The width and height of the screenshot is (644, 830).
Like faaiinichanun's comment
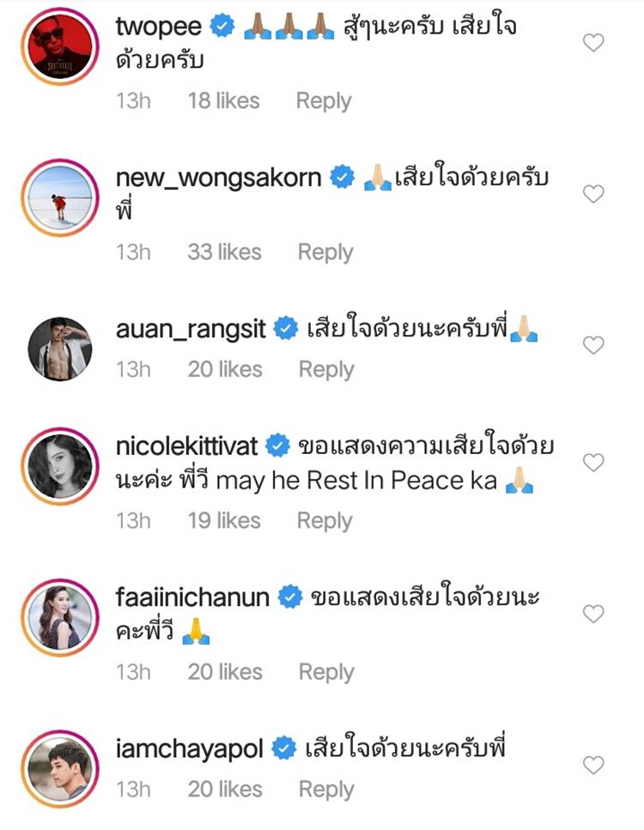[x=593, y=614]
